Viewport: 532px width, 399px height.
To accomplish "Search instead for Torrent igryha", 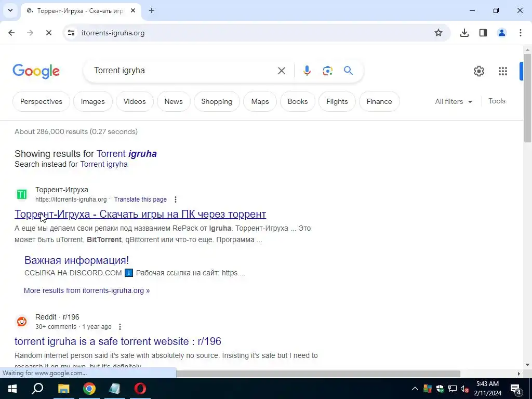I will pos(104,164).
